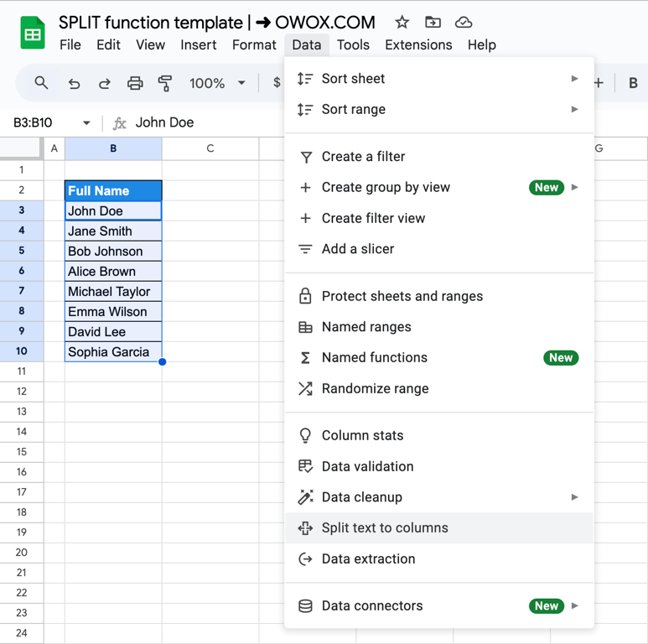Click the Sort sheet icon
This screenshot has height=644, width=648.
(305, 79)
